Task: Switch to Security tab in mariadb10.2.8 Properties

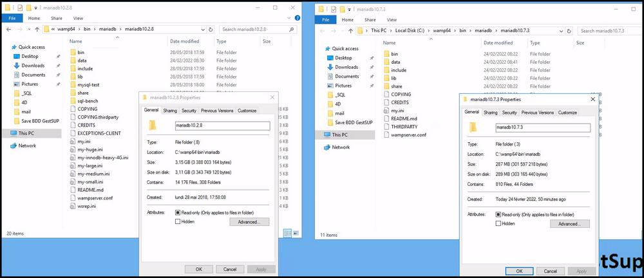Action: pyautogui.click(x=189, y=111)
